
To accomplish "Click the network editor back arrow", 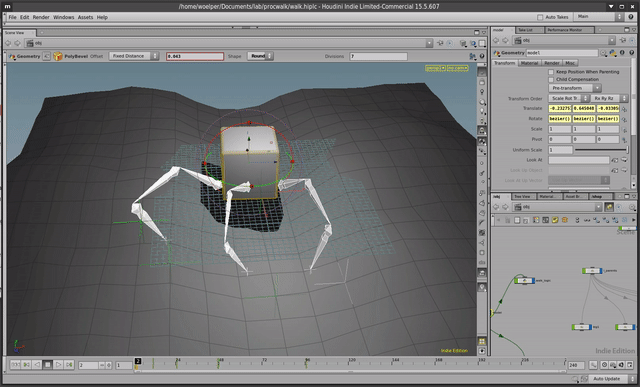I will click(496, 207).
